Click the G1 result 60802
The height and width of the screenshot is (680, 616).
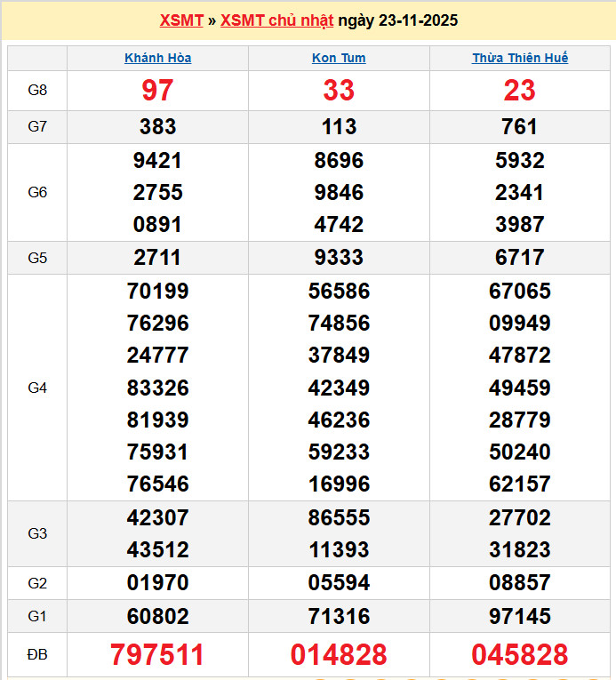click(x=157, y=616)
